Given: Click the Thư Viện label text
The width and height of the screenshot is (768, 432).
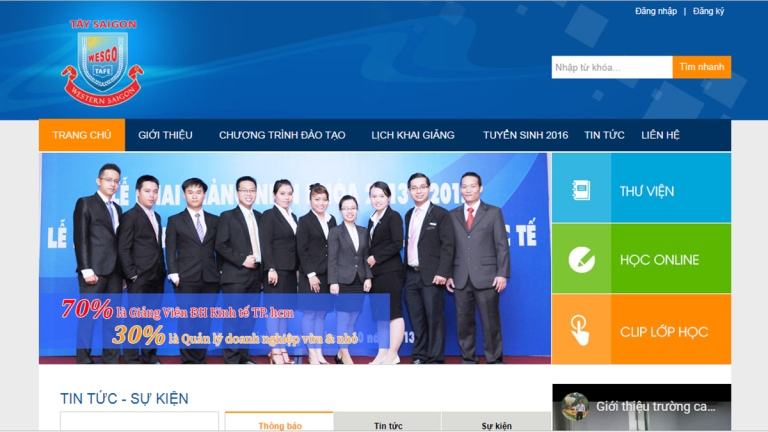Looking at the screenshot, I should click(647, 191).
